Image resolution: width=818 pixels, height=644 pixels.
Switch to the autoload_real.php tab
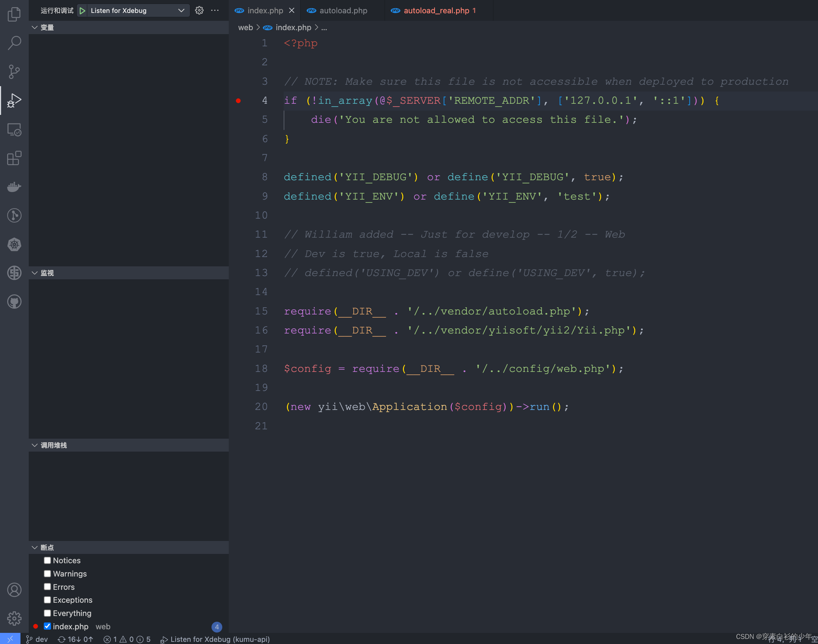coord(436,10)
